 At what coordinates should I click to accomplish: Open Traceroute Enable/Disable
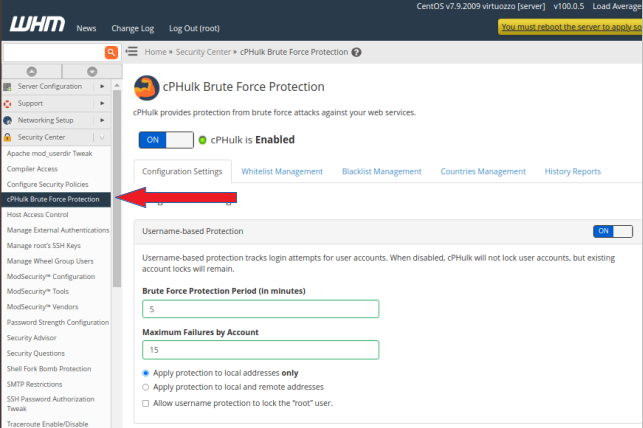pyautogui.click(x=47, y=424)
